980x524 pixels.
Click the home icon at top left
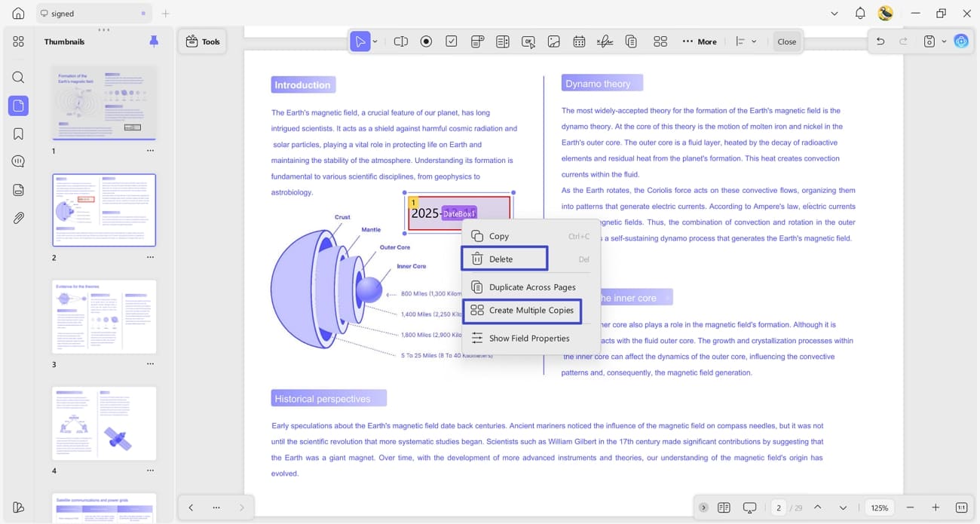18,14
